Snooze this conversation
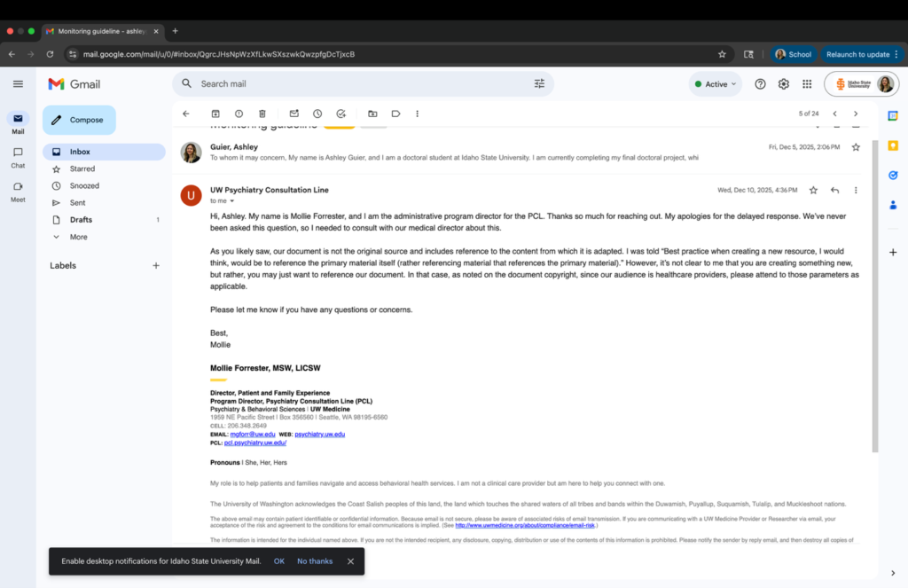This screenshot has width=908, height=588. [x=317, y=114]
